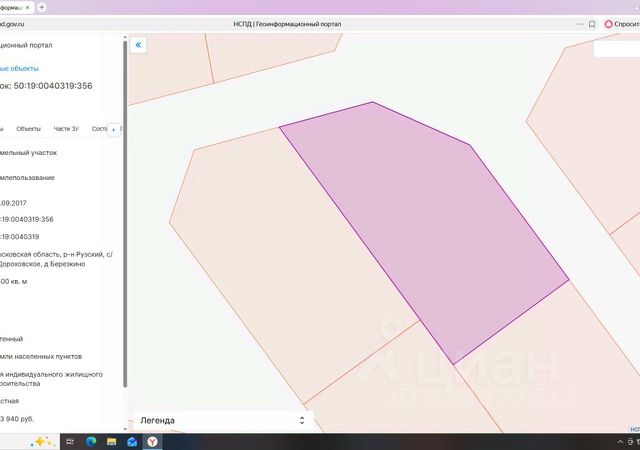Show hidden system tray icons chevron
Viewport: 640px width, 450px height.
(x=620, y=442)
